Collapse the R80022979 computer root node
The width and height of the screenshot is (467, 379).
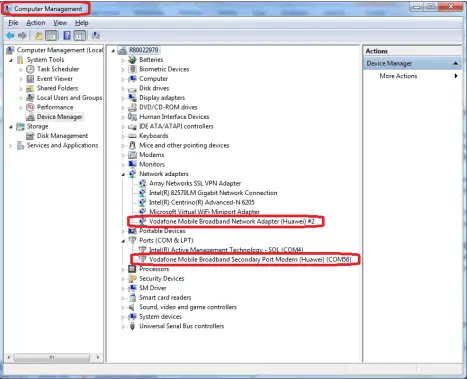[113, 51]
